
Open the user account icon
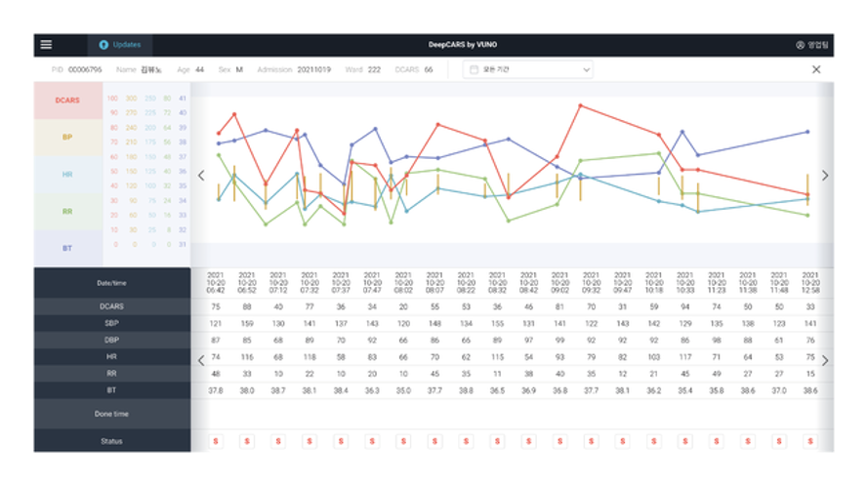click(x=800, y=45)
